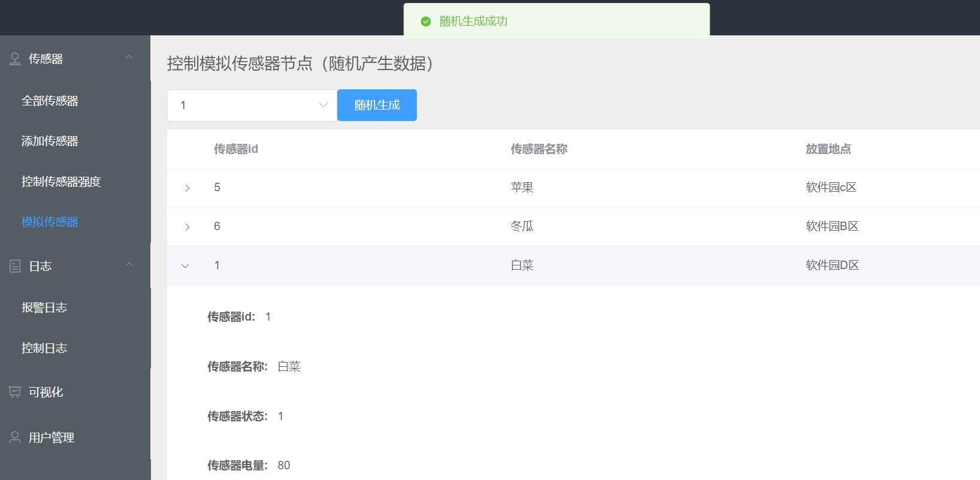Click sensor id 5 cell
980x480 pixels.
pos(217,187)
